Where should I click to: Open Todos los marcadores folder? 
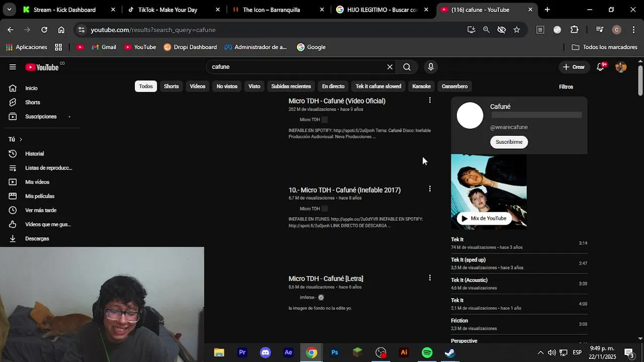point(605,47)
